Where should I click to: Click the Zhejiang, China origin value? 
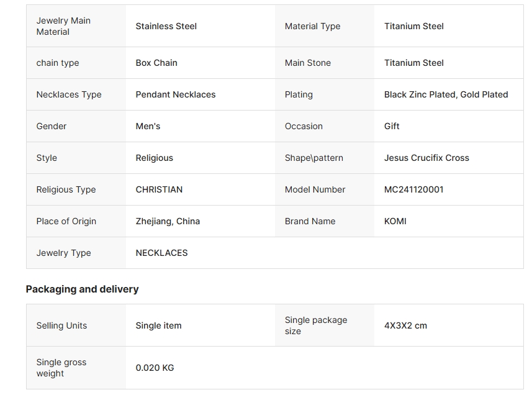168,221
